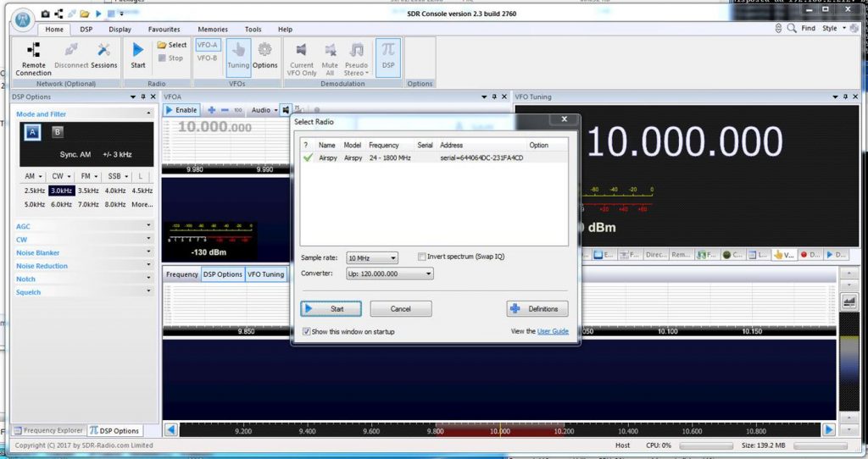Check Invert spectrum (Swap IQ) checkbox

point(422,257)
